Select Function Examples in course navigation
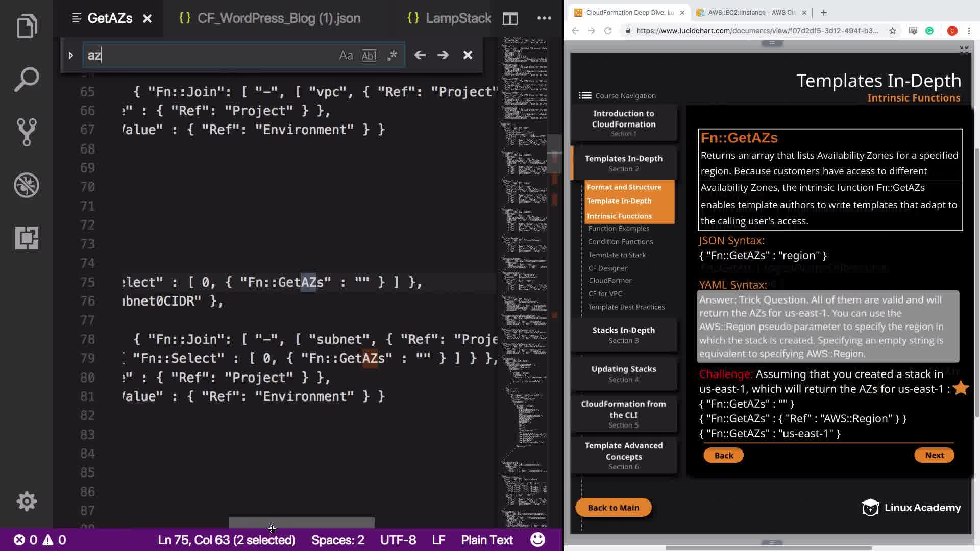Screen dimensions: 980x551 pos(619,229)
